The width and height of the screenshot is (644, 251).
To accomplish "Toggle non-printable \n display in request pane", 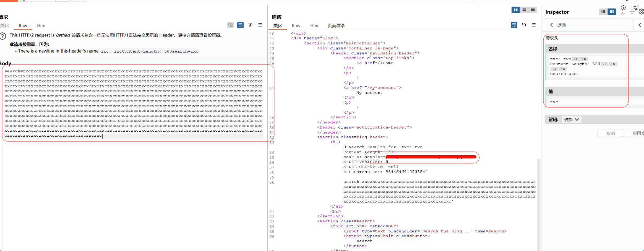I will click(250, 25).
